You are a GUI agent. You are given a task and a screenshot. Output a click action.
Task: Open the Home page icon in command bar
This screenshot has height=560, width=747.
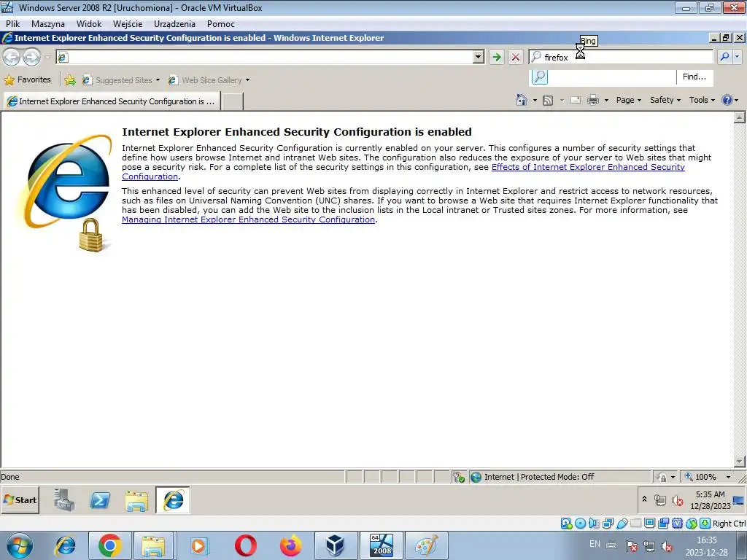pyautogui.click(x=522, y=100)
